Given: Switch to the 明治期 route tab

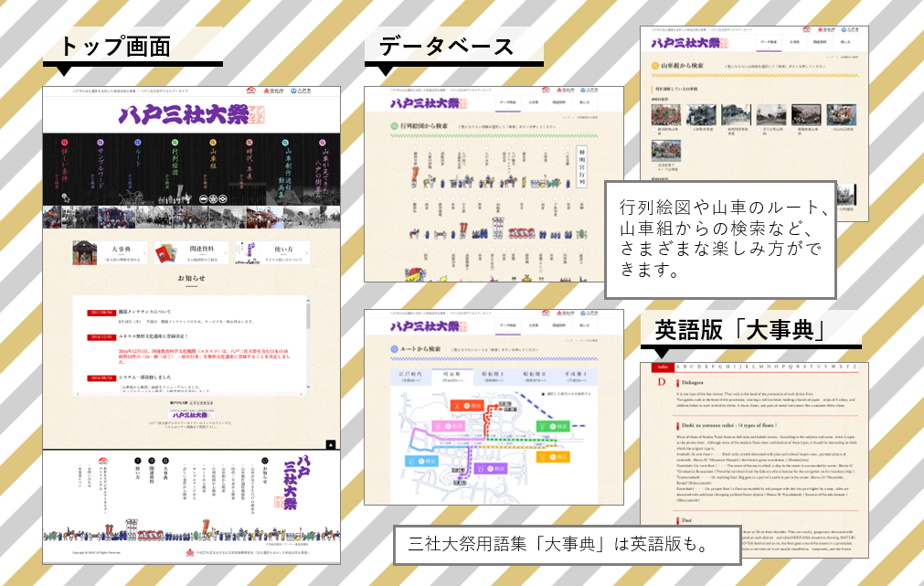Looking at the screenshot, I should pos(452,378).
